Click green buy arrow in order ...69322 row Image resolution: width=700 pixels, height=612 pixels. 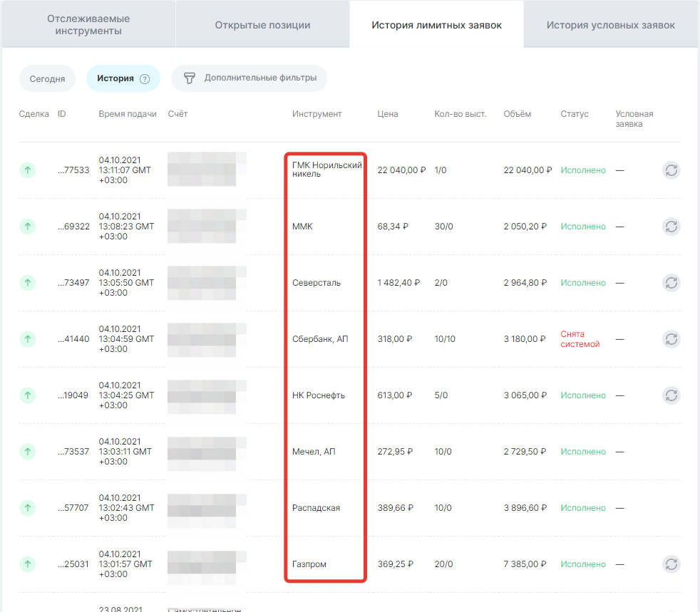click(28, 227)
